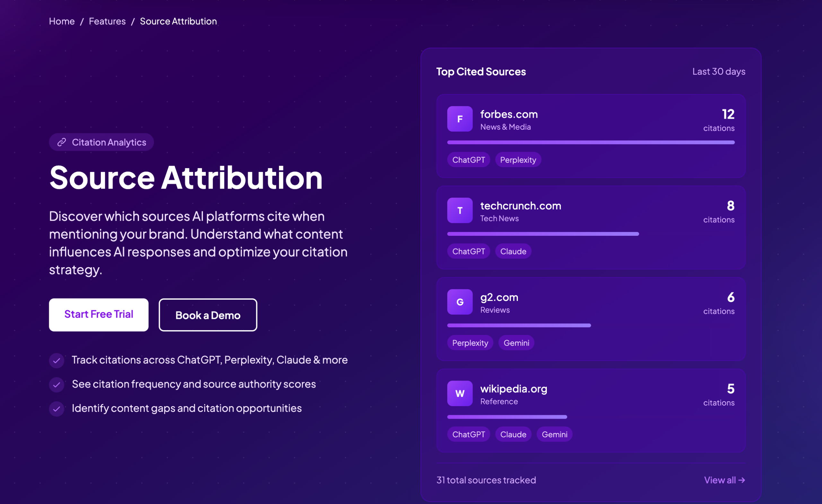Screen dimensions: 822x504
Task: Go to Home in the breadcrumb
Action: [62, 21]
